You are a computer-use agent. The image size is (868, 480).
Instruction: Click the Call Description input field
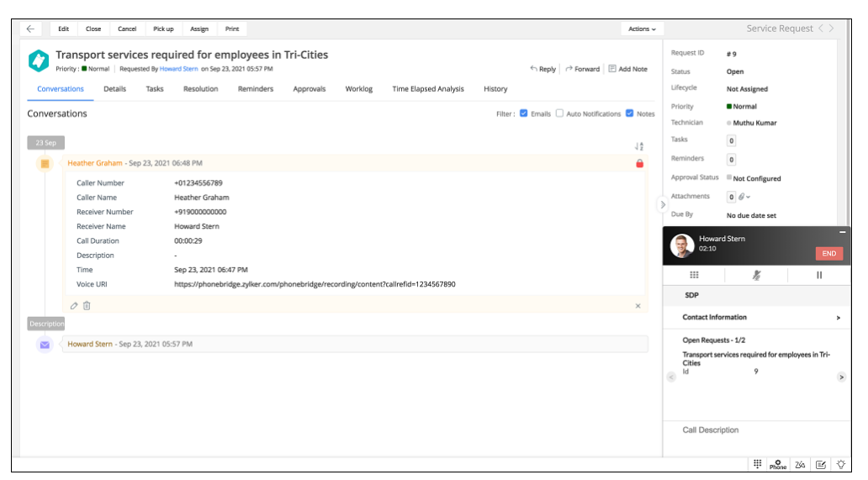point(757,430)
